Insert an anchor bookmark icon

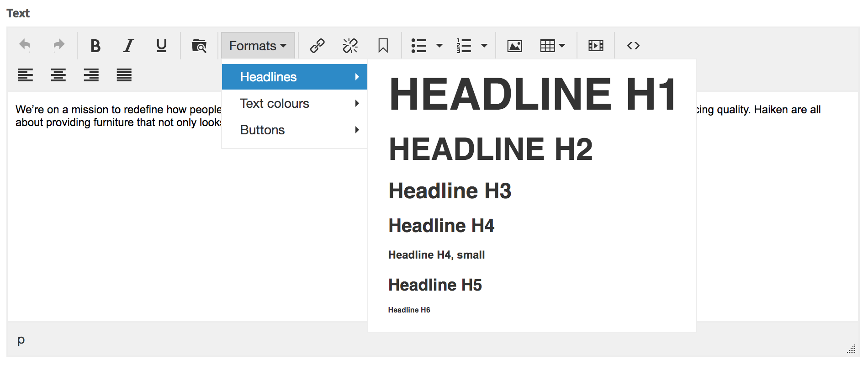click(x=383, y=46)
